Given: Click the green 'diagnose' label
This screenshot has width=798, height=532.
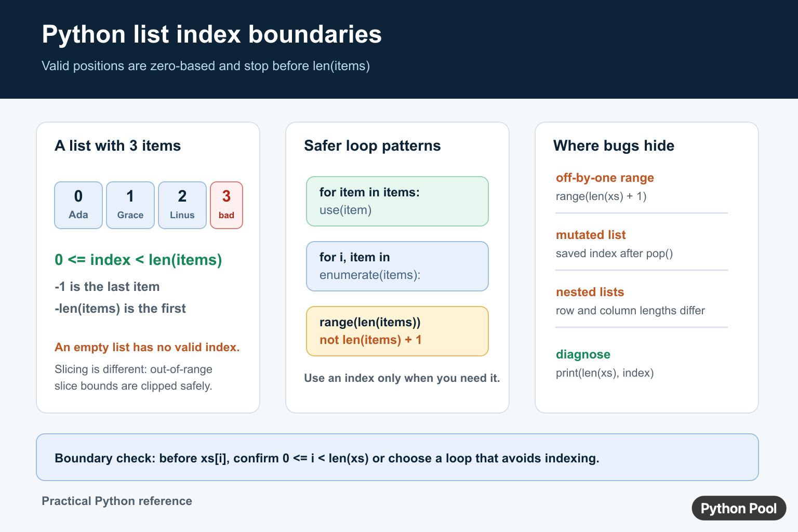Looking at the screenshot, I should pos(583,354).
